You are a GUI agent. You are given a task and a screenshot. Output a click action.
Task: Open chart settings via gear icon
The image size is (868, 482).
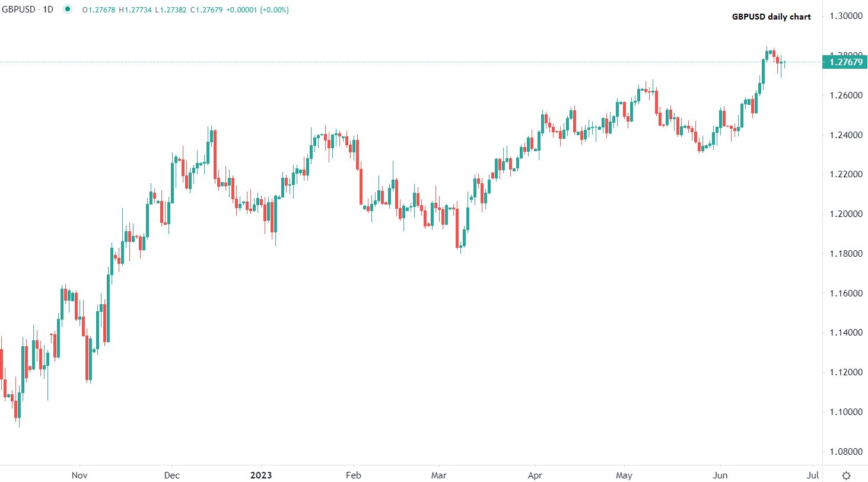click(x=846, y=475)
